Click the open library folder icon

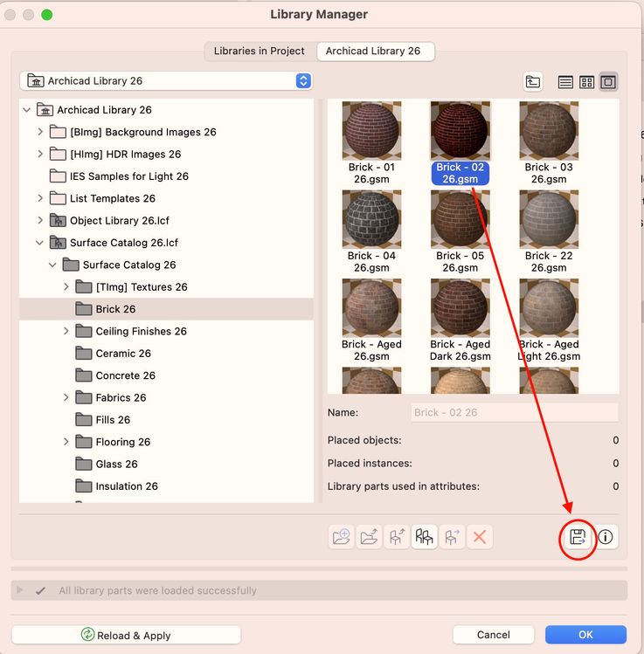pos(369,537)
